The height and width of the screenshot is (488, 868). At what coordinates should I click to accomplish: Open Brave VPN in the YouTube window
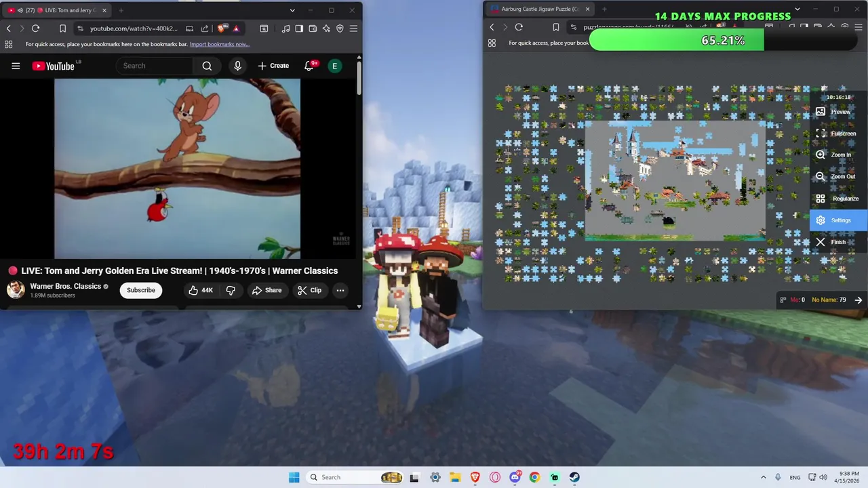coord(340,28)
